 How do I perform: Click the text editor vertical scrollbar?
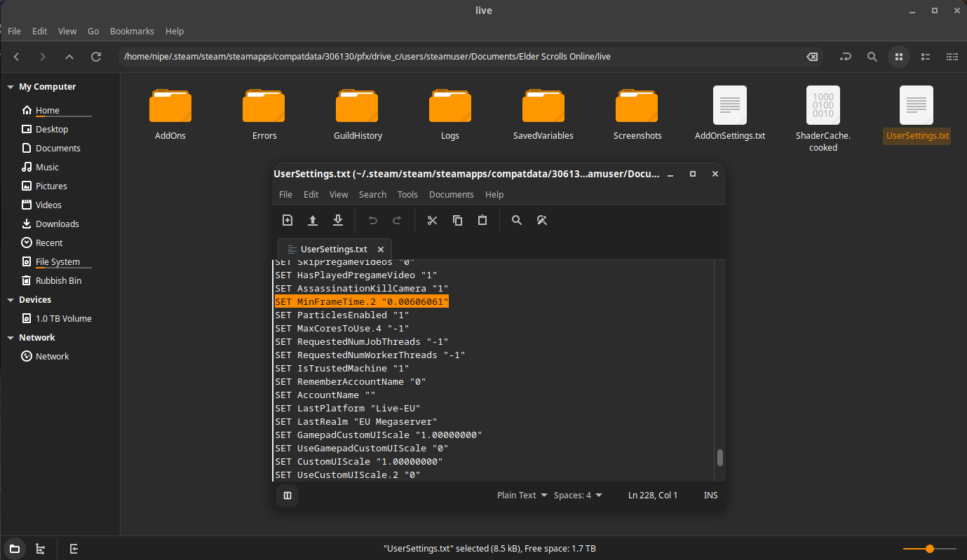coord(719,458)
